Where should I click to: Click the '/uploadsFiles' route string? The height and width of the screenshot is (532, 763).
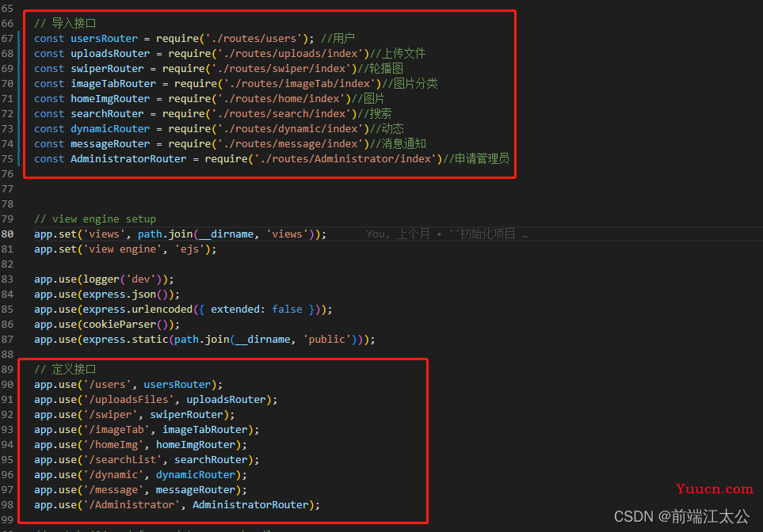(x=128, y=400)
